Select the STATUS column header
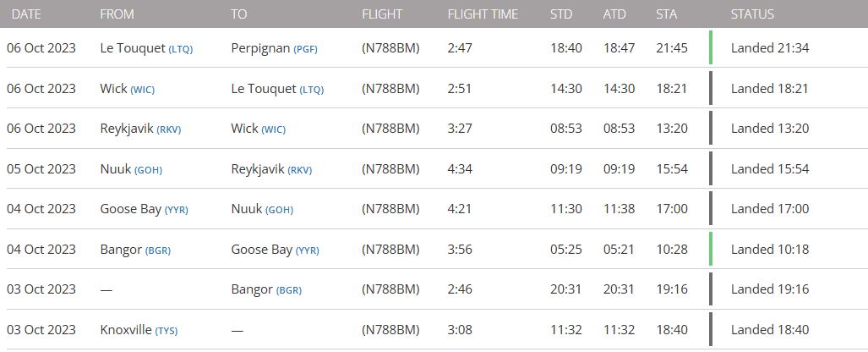The width and height of the screenshot is (868, 352). [x=752, y=14]
